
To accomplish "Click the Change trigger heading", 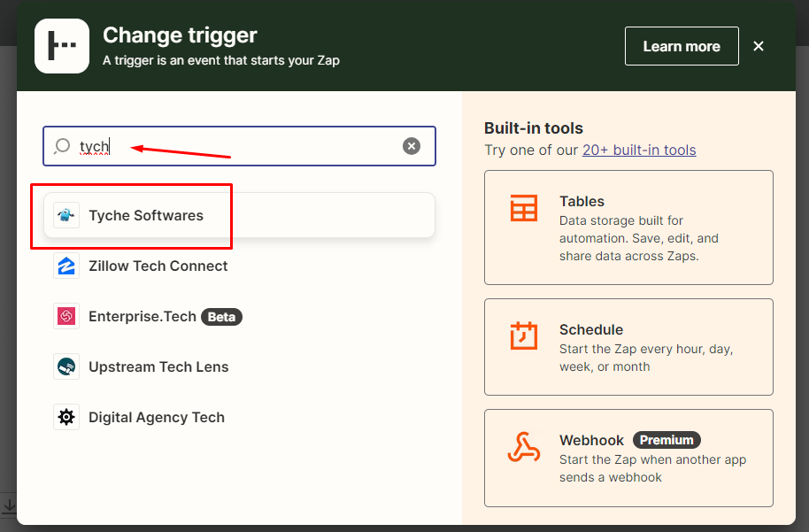I will pyautogui.click(x=180, y=35).
